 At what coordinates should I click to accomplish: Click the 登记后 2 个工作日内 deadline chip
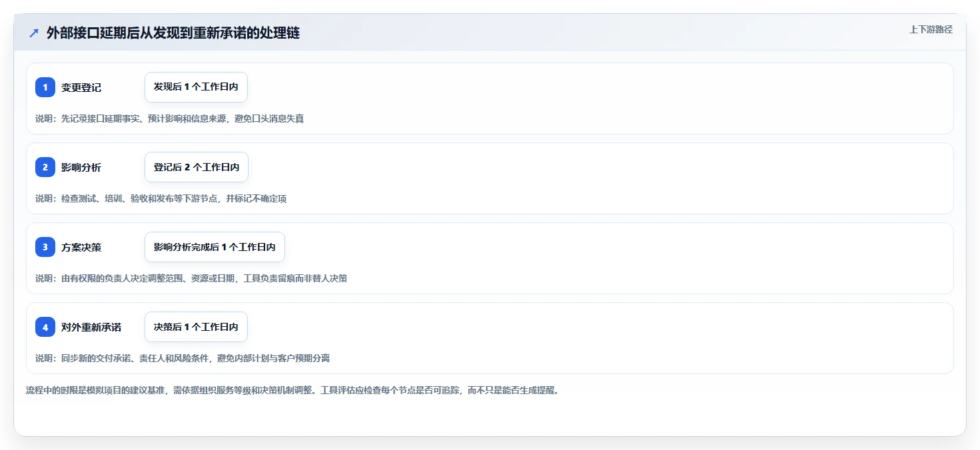[197, 167]
